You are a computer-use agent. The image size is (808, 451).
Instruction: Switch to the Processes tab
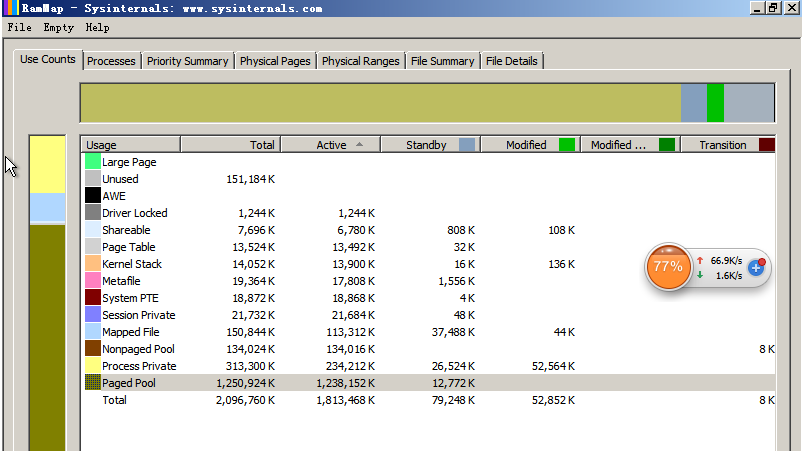tap(111, 61)
